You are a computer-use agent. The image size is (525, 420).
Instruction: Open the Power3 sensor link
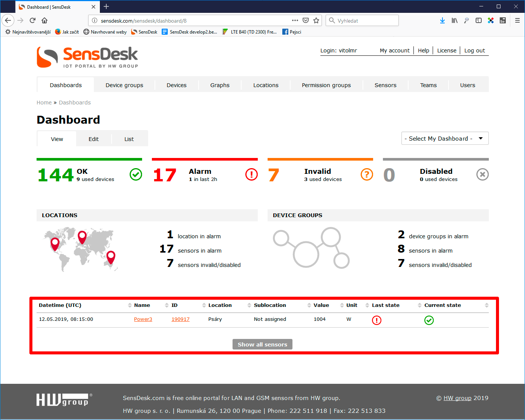coord(143,319)
